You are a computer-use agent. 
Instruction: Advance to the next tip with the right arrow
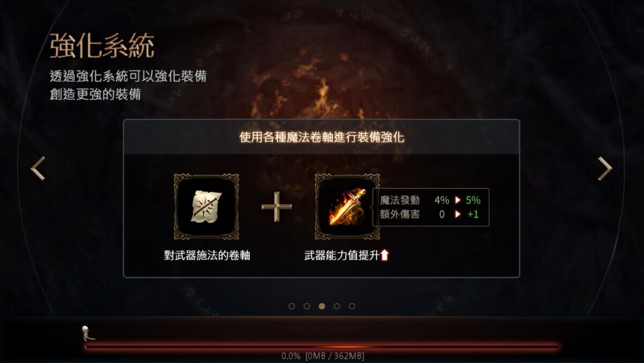605,168
